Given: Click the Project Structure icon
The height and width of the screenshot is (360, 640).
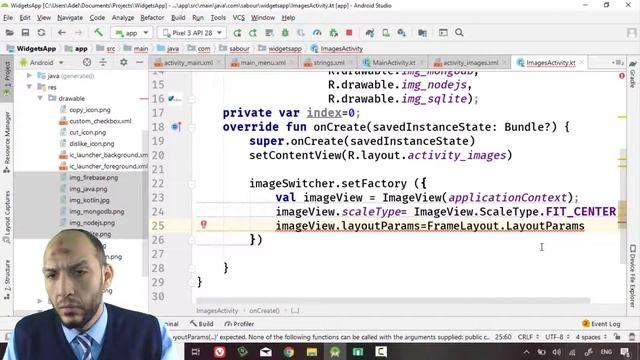Looking at the screenshot, I should (422, 33).
